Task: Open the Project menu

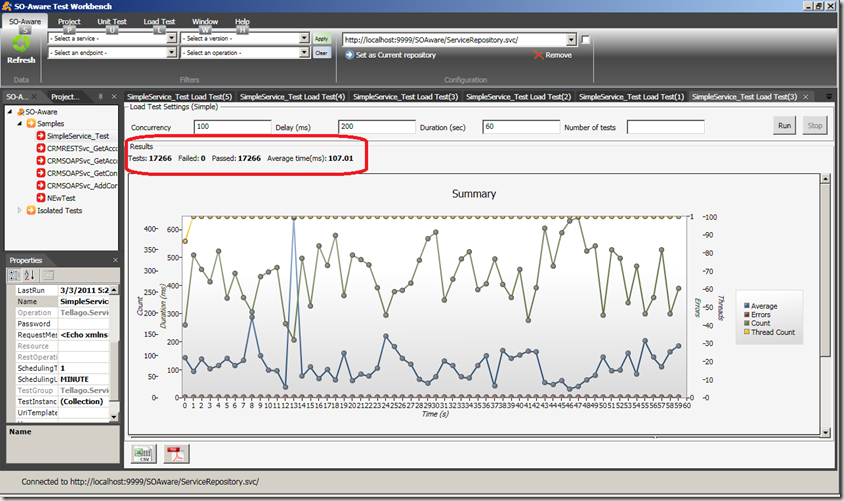Action: 69,22
